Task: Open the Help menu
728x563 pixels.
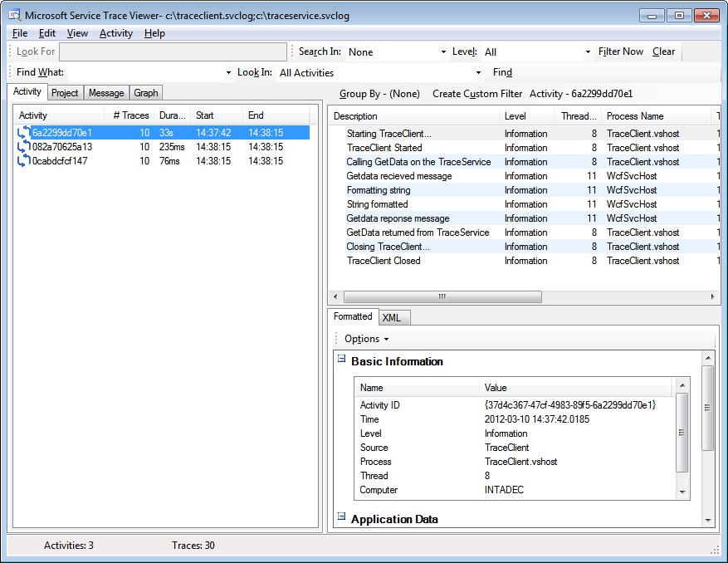Action: pyautogui.click(x=154, y=33)
